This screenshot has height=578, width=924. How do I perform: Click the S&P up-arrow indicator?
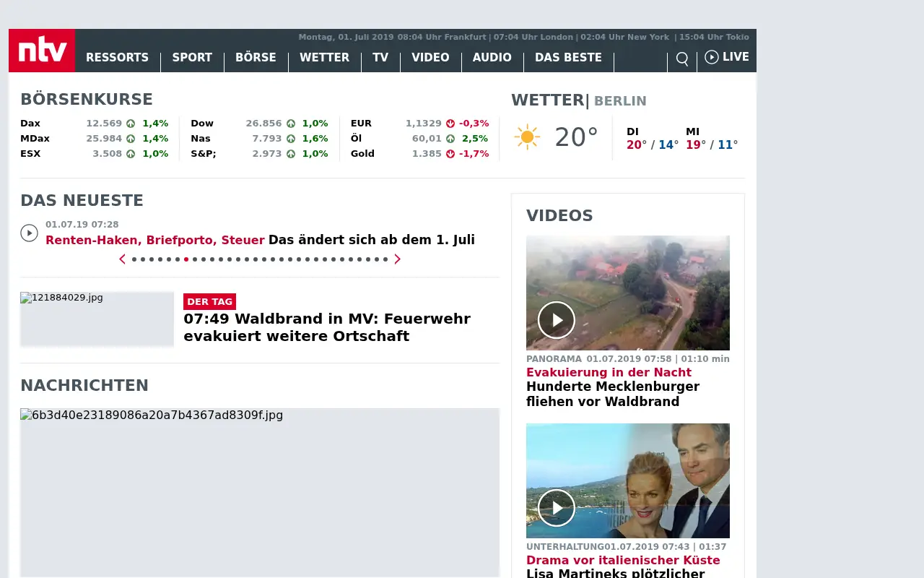(291, 154)
